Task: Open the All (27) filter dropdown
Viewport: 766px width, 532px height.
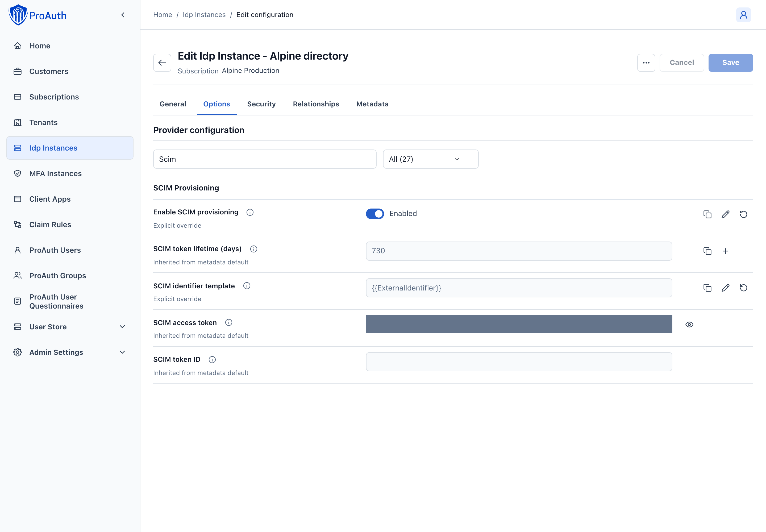Action: [430, 159]
